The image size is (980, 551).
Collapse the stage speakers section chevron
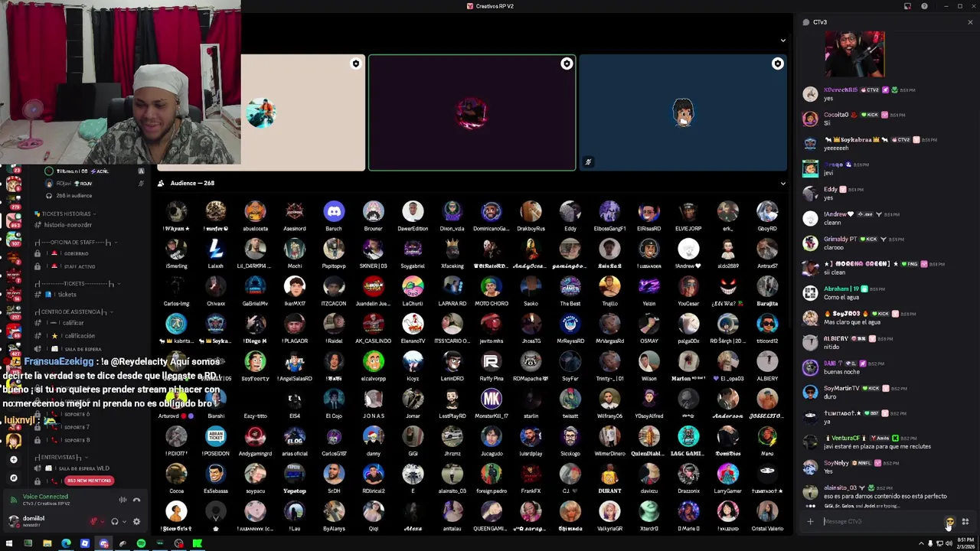782,41
